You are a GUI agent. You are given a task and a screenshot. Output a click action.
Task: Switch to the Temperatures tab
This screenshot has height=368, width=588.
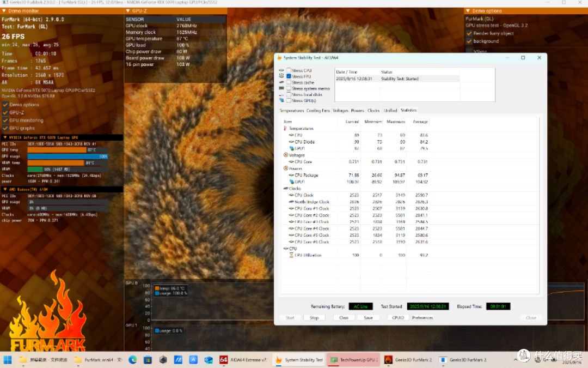(291, 110)
